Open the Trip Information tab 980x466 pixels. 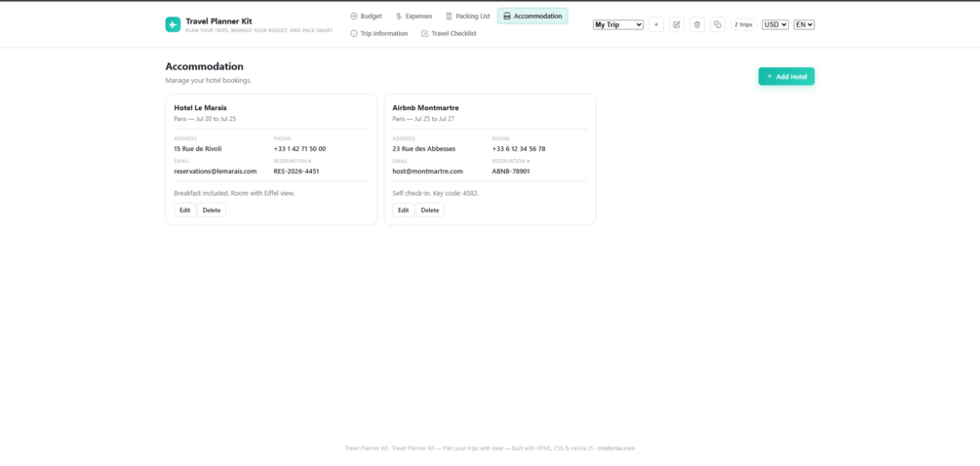point(378,33)
